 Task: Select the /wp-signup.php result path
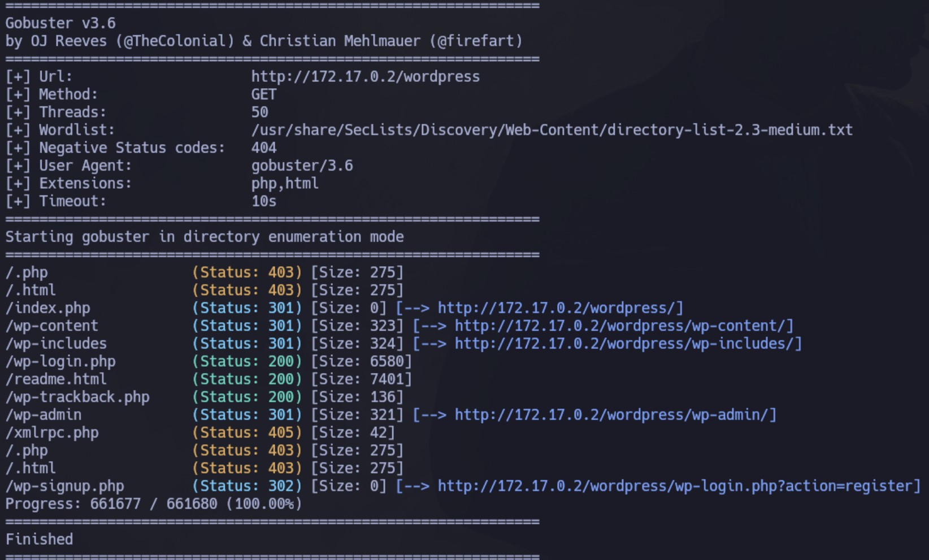65,486
